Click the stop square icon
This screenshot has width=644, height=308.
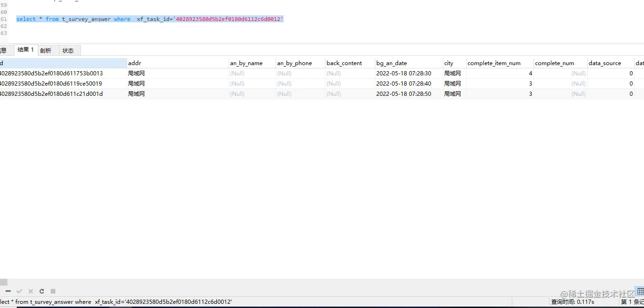point(53,291)
